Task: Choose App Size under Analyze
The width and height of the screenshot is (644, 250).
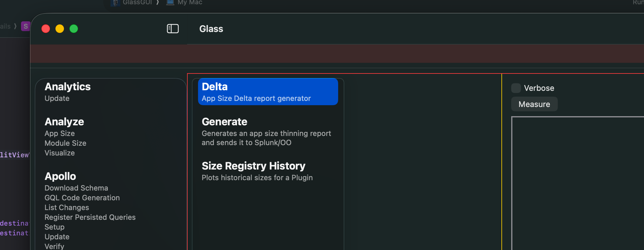Action: pyautogui.click(x=60, y=134)
